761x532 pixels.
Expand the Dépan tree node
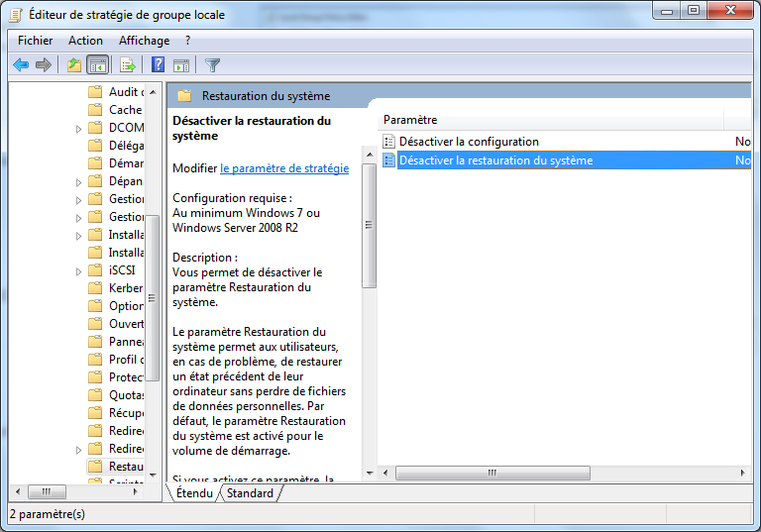(x=78, y=182)
